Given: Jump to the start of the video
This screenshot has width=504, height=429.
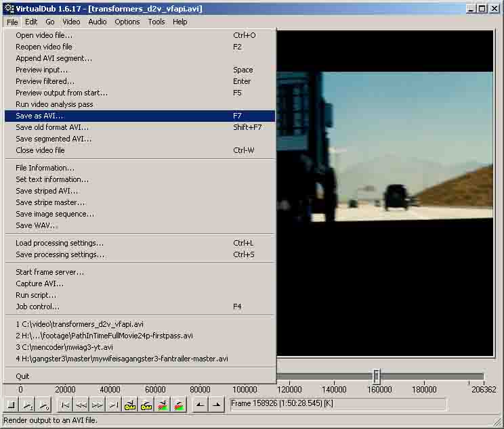Looking at the screenshot, I should pyautogui.click(x=65, y=405).
